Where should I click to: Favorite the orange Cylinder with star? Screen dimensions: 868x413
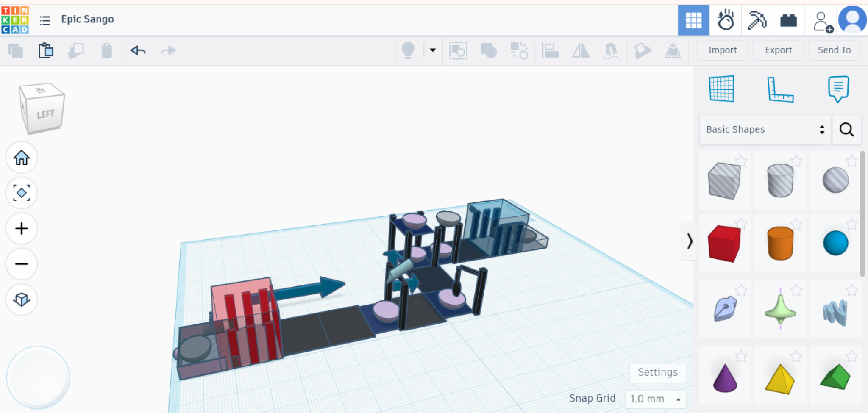coord(796,224)
